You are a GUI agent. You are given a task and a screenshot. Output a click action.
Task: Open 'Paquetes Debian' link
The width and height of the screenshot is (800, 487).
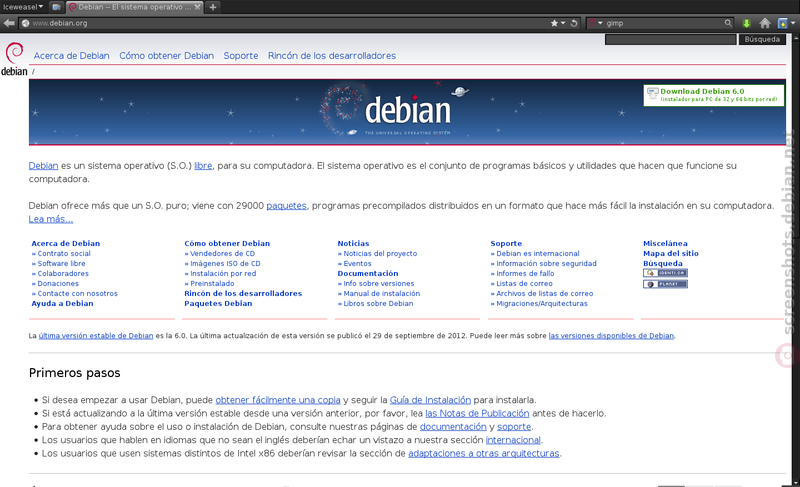(x=218, y=303)
